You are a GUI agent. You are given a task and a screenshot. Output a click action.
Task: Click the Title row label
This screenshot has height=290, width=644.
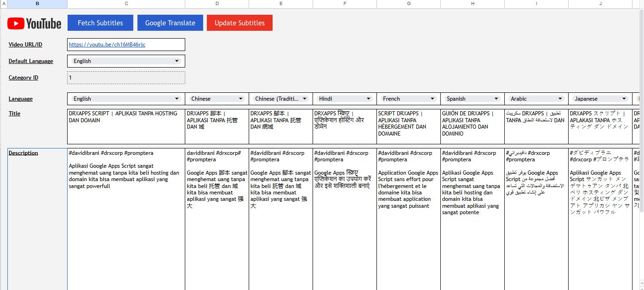[x=15, y=114]
